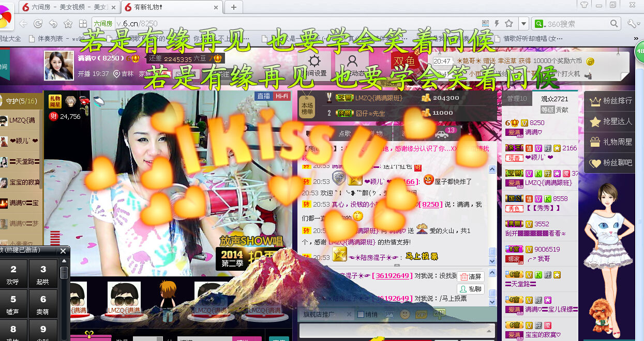The width and height of the screenshot is (644, 341).
Task: Go back with the browser back arrow
Action: point(23,23)
